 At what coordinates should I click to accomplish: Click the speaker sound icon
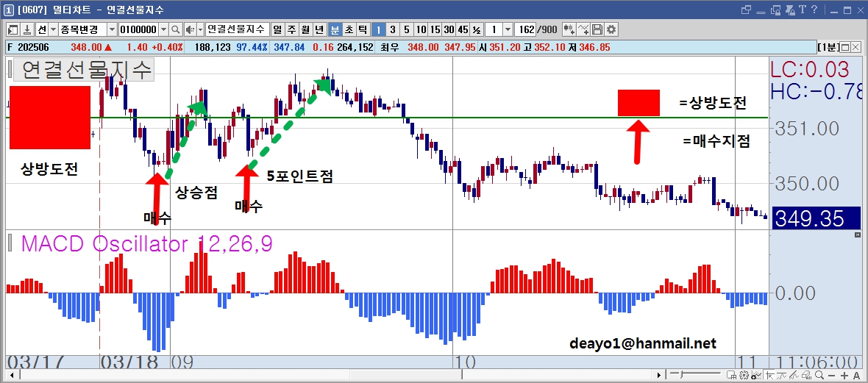pyautogui.click(x=189, y=29)
